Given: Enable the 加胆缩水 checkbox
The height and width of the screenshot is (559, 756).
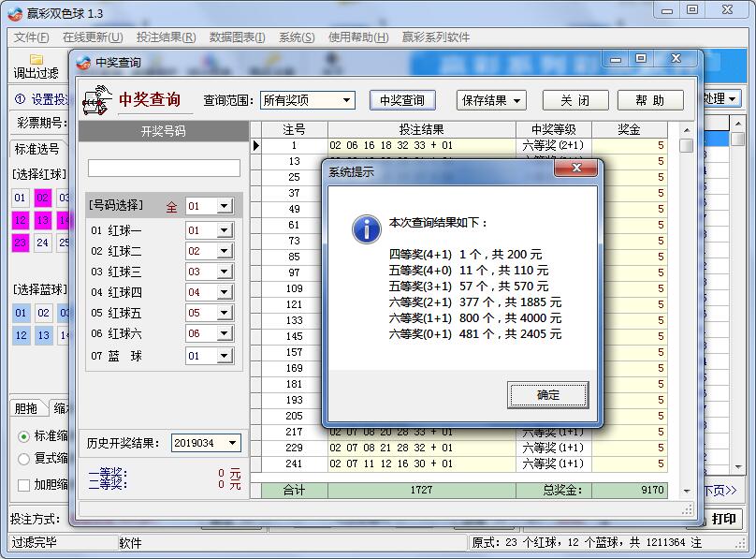Looking at the screenshot, I should [x=24, y=482].
